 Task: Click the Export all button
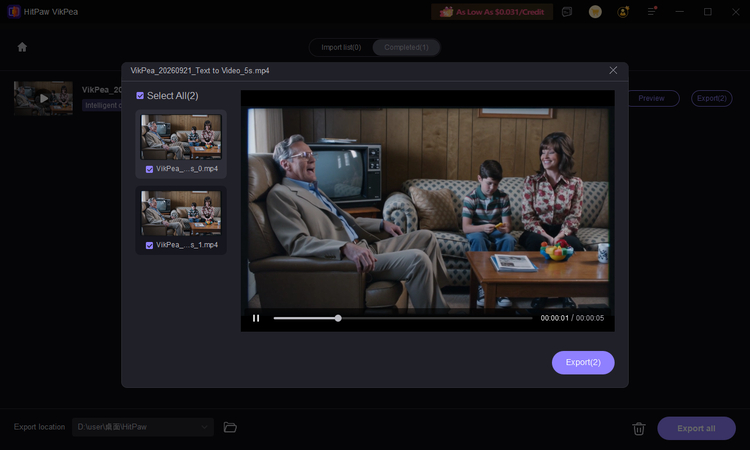696,428
